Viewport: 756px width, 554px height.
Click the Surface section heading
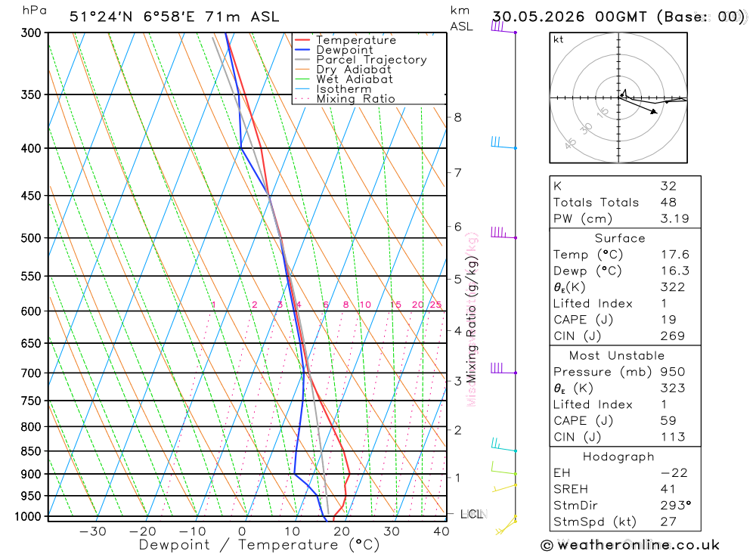pyautogui.click(x=620, y=238)
